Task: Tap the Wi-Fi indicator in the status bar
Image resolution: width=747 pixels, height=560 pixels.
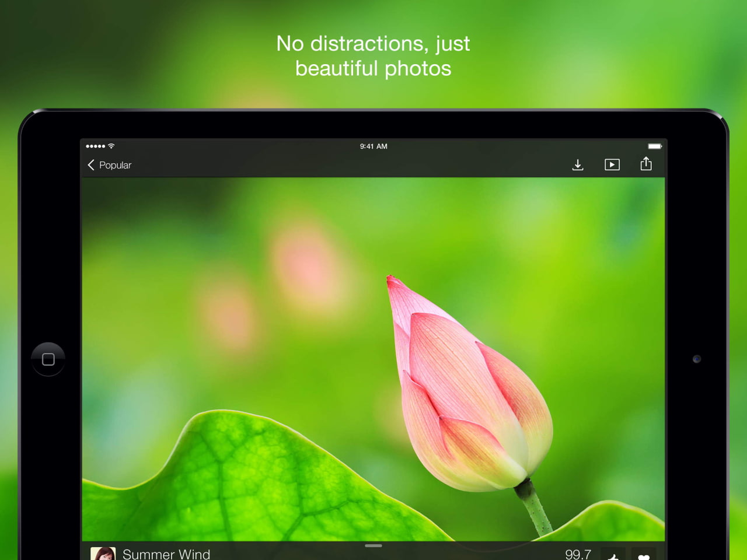Action: point(110,146)
